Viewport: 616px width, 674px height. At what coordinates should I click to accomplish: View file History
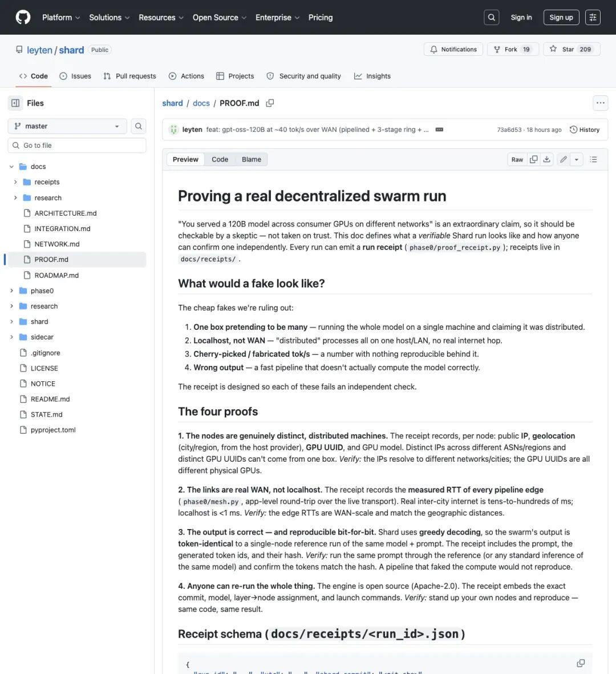[x=584, y=130]
